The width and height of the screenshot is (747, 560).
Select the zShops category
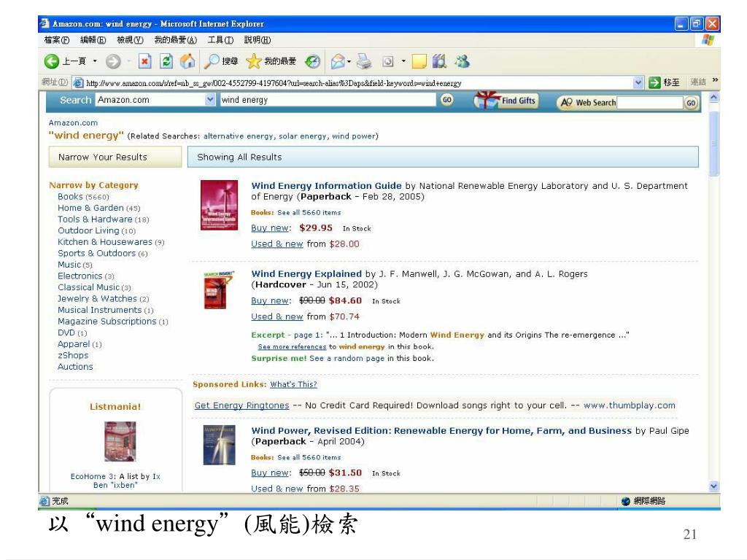73,355
